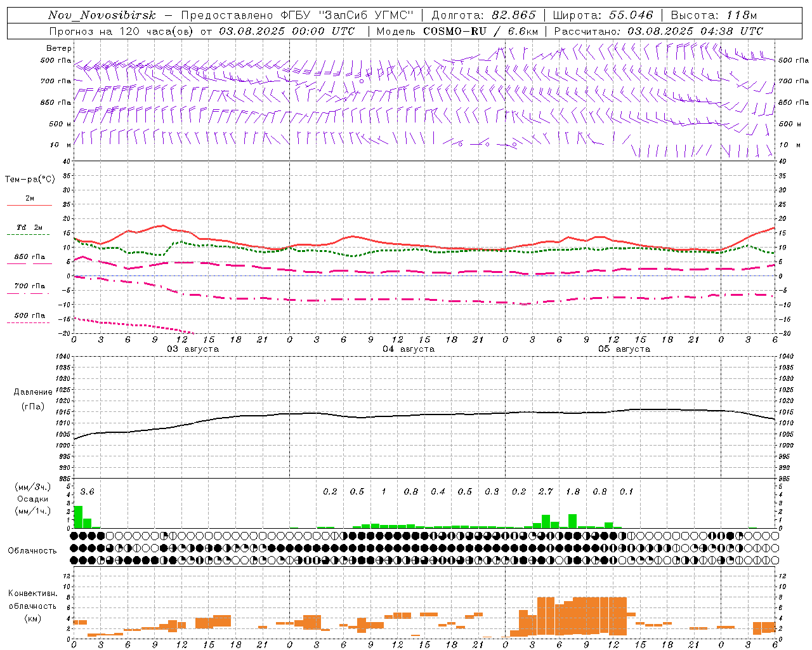Click the Широта: 55.046 value
Screen dimensions: 812x650
603,15
